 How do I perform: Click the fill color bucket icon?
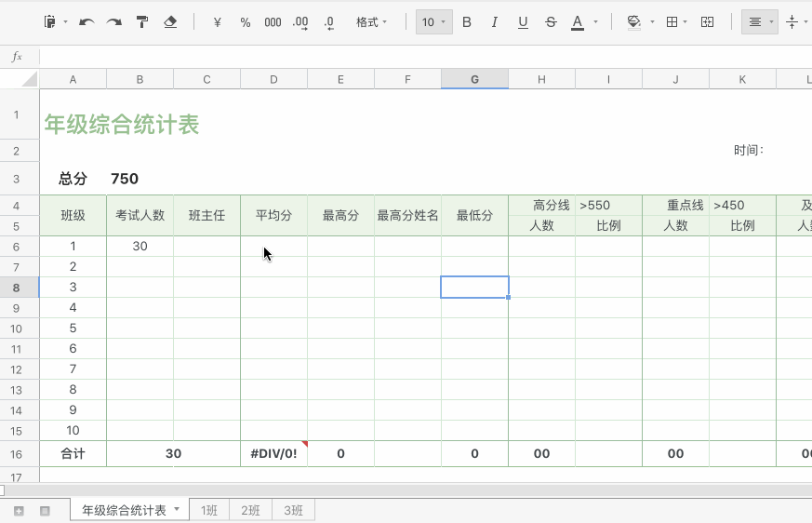pyautogui.click(x=633, y=22)
